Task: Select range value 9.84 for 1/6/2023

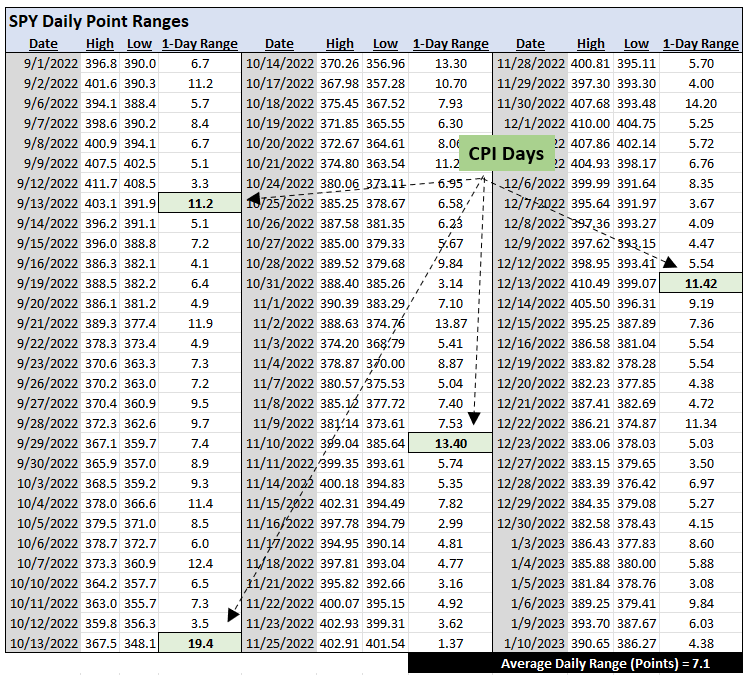Action: tap(701, 603)
